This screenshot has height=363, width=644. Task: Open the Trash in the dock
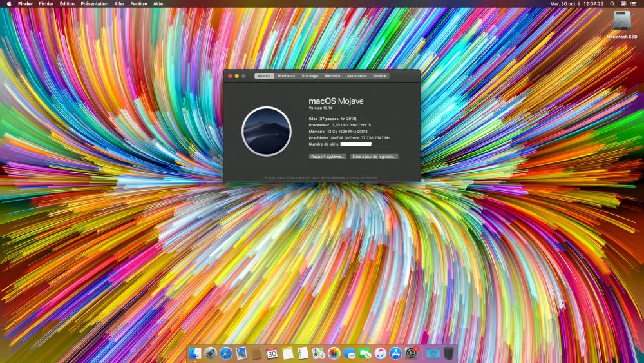coord(448,353)
